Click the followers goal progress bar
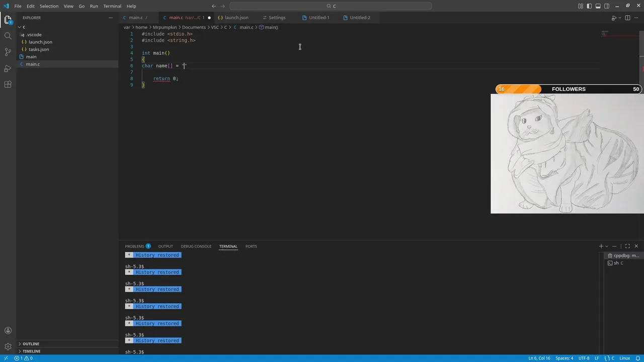 tap(569, 89)
